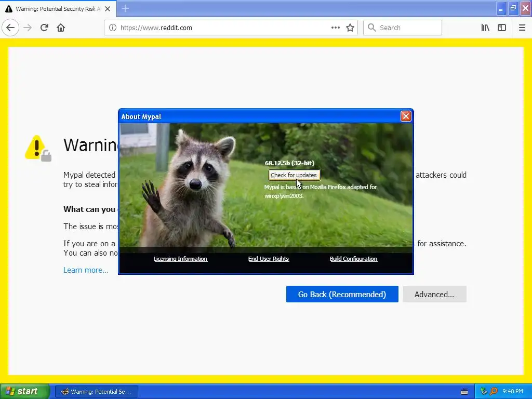532x399 pixels.
Task: Go back using the browser back arrow
Action: click(10, 28)
